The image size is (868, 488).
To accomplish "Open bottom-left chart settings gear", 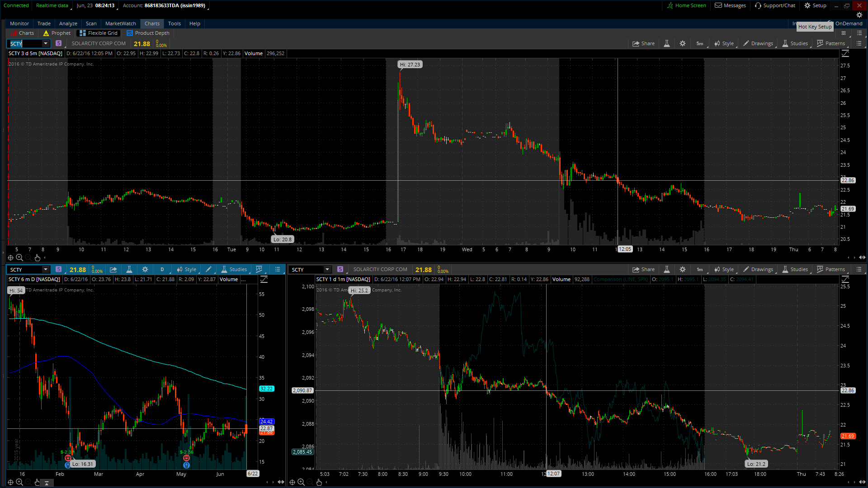I will [x=145, y=270].
